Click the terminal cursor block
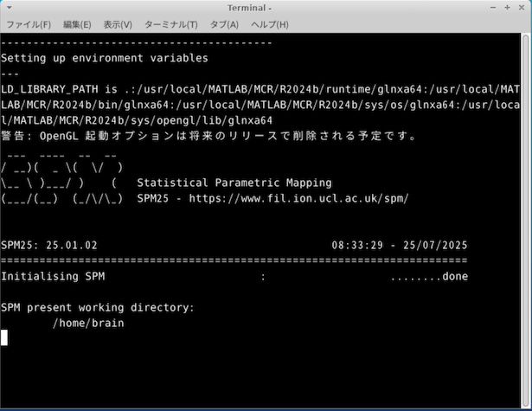This screenshot has height=411, width=532. [4, 337]
